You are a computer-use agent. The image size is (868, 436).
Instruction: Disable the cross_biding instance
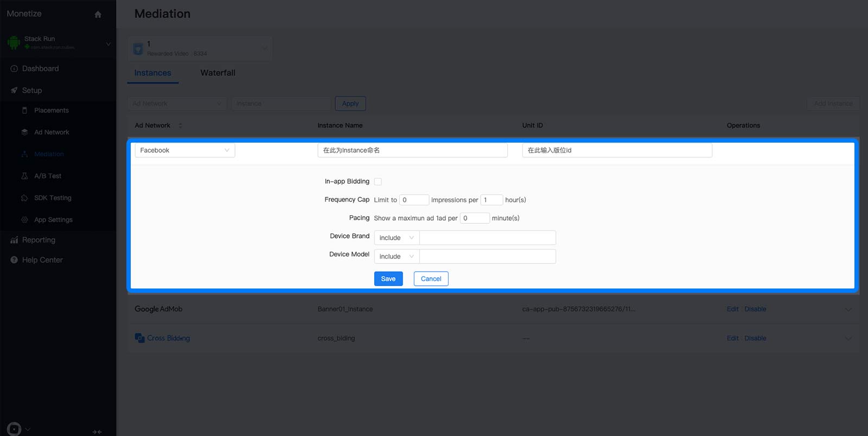point(755,338)
